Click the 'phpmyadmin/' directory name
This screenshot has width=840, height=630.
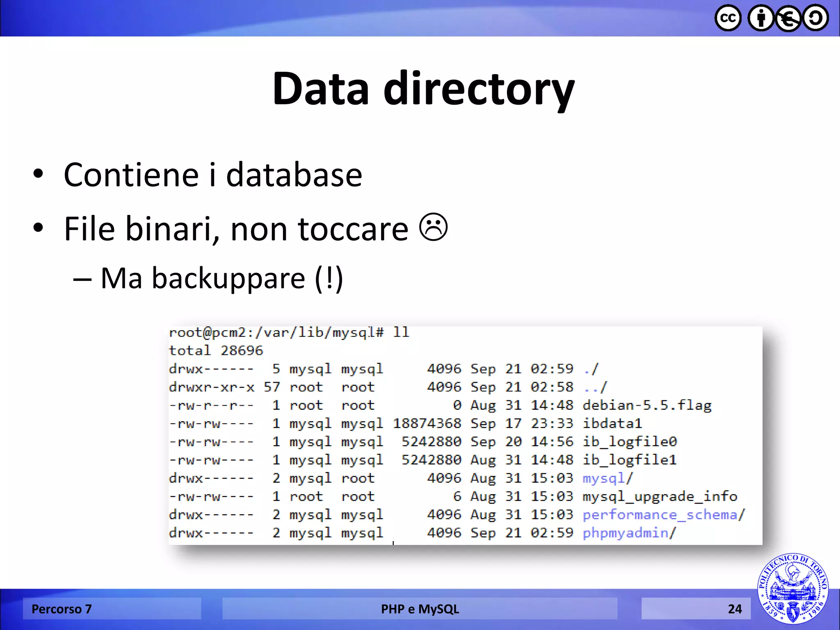tap(630, 533)
